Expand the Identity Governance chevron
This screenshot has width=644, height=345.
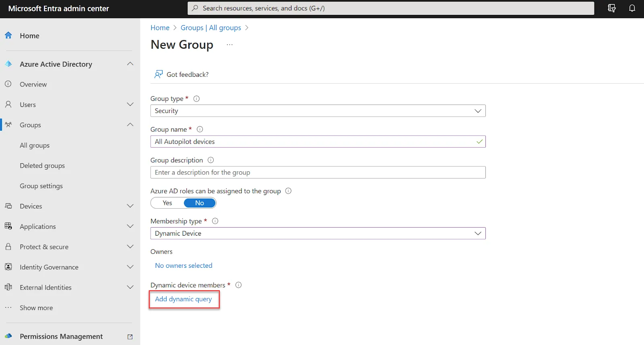(130, 267)
